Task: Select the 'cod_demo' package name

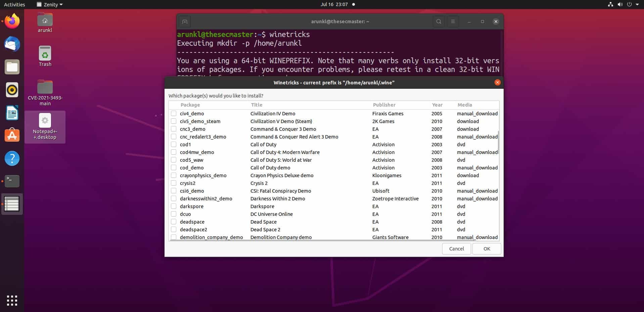Action: click(192, 167)
